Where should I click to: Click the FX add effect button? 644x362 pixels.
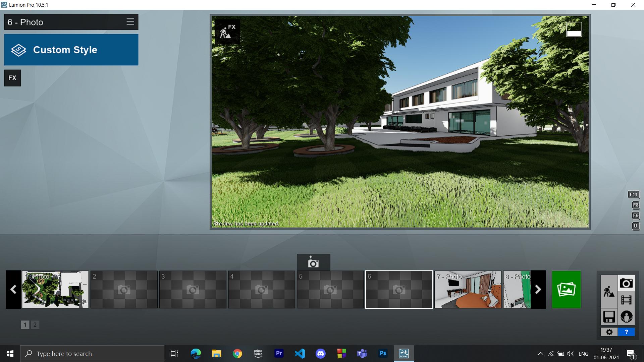point(12,78)
